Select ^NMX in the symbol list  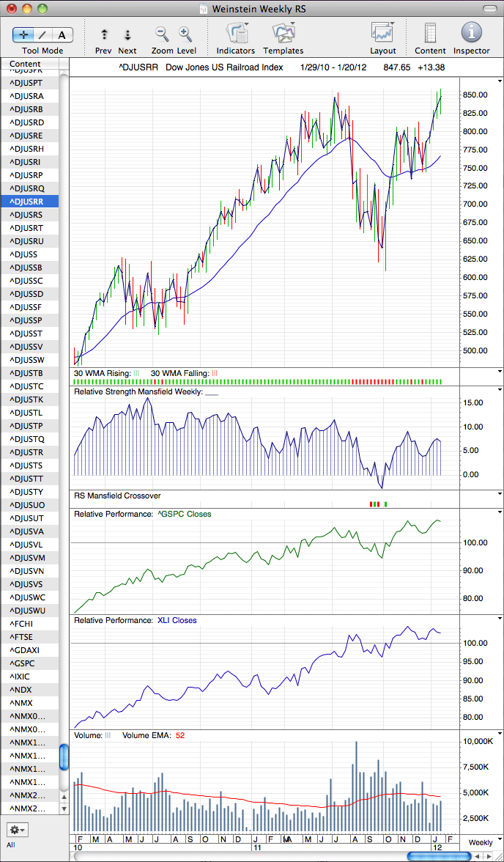(x=30, y=702)
